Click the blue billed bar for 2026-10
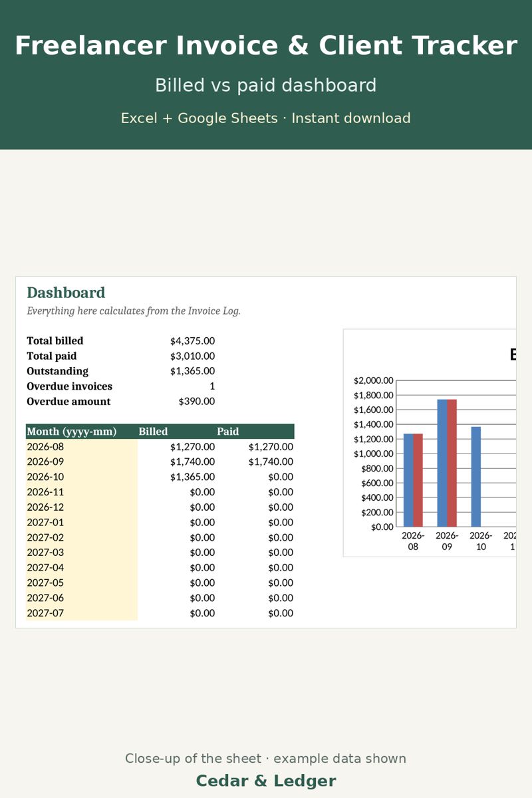This screenshot has width=532, height=798. (476, 477)
